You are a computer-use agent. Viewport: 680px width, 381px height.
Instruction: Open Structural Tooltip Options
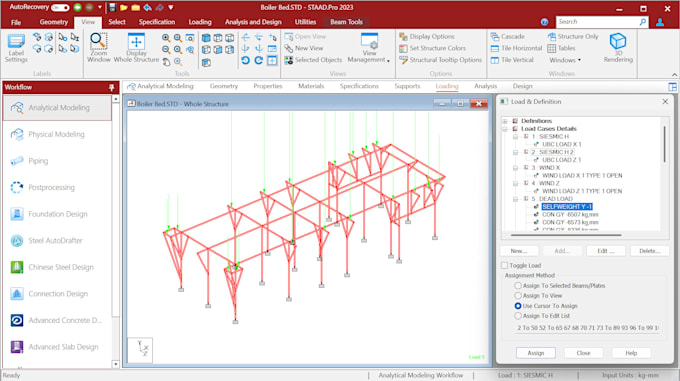coord(441,60)
